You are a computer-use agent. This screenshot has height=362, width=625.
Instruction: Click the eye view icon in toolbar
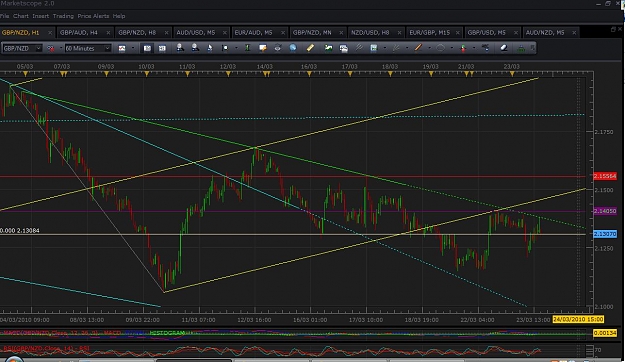278,48
